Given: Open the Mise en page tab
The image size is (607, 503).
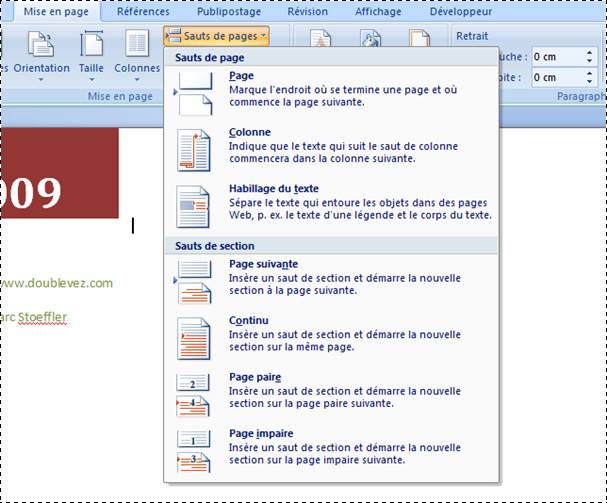Looking at the screenshot, I should click(56, 12).
